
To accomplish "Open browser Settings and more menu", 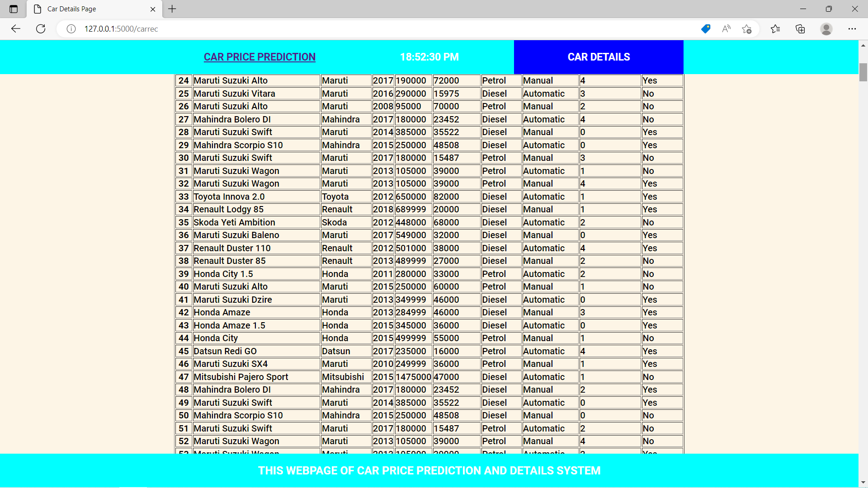I will tap(852, 29).
